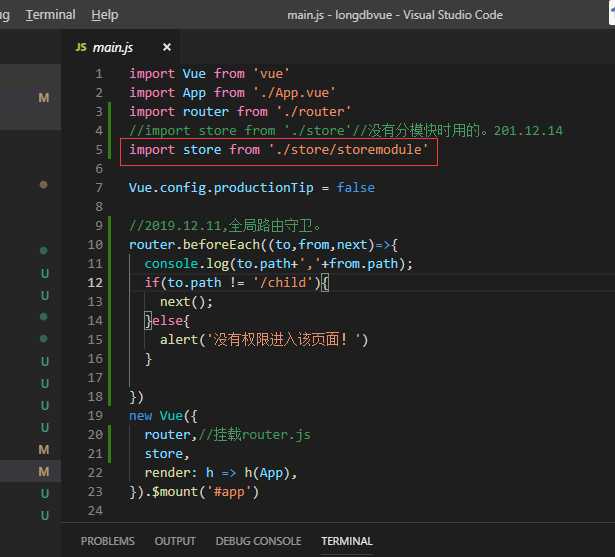The height and width of the screenshot is (557, 615).
Task: Click console.log statement on line 11
Action: click(278, 264)
